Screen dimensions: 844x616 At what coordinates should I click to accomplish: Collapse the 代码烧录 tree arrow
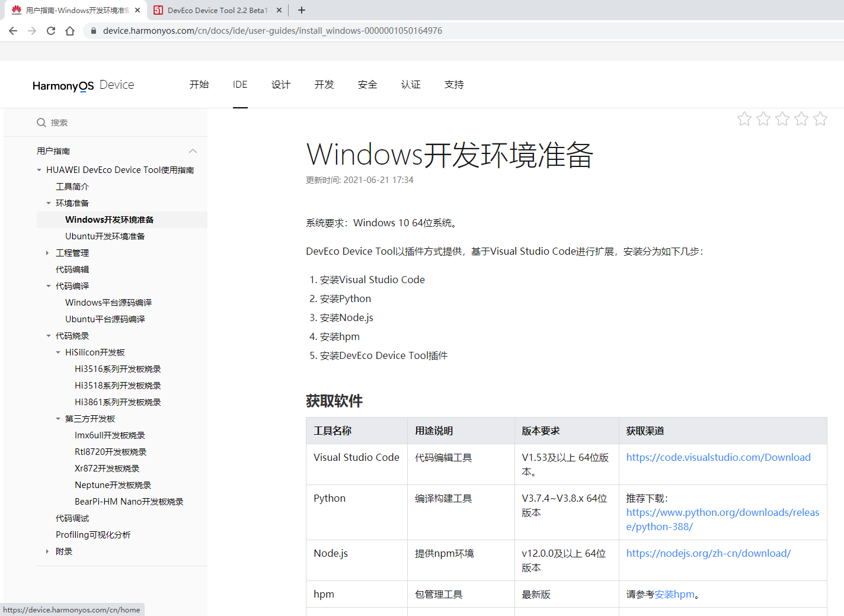pos(49,336)
